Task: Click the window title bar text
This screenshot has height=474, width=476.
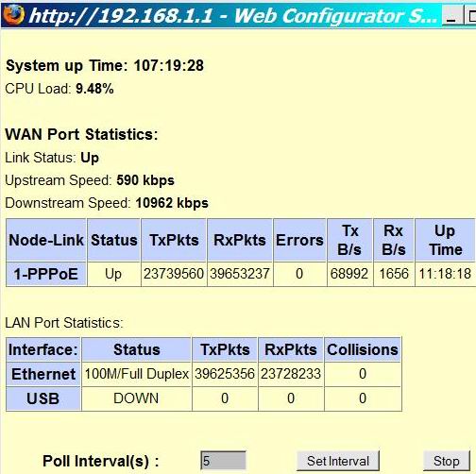Action: [x=233, y=16]
